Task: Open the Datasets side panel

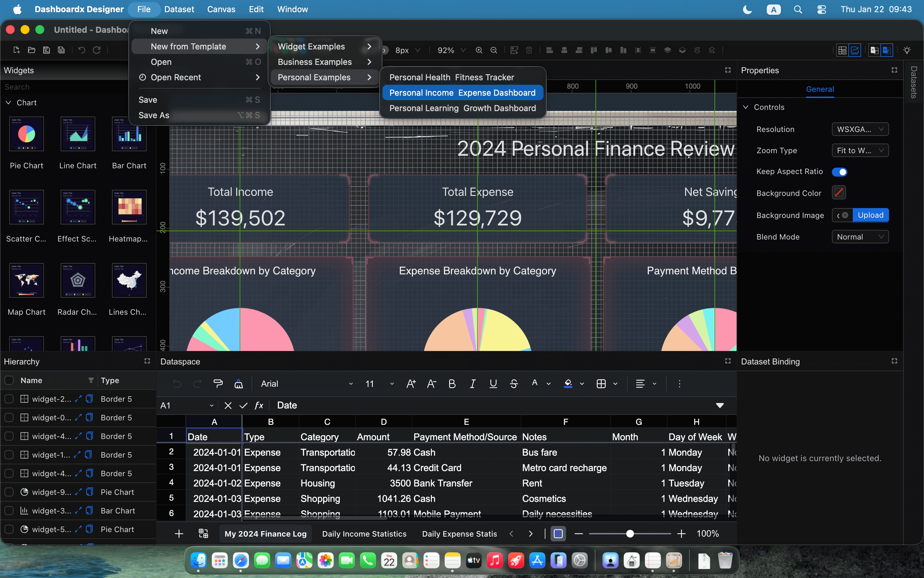Action: (914, 82)
